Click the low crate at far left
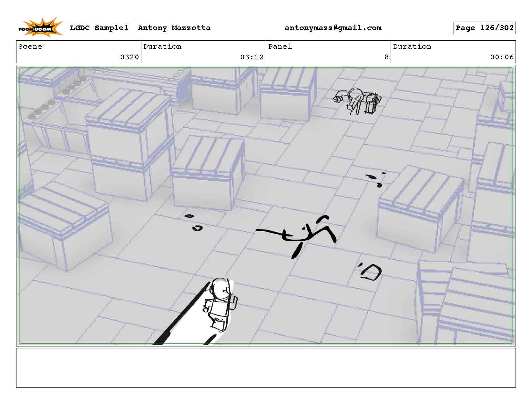This screenshot has height=412, width=532. coord(64,226)
